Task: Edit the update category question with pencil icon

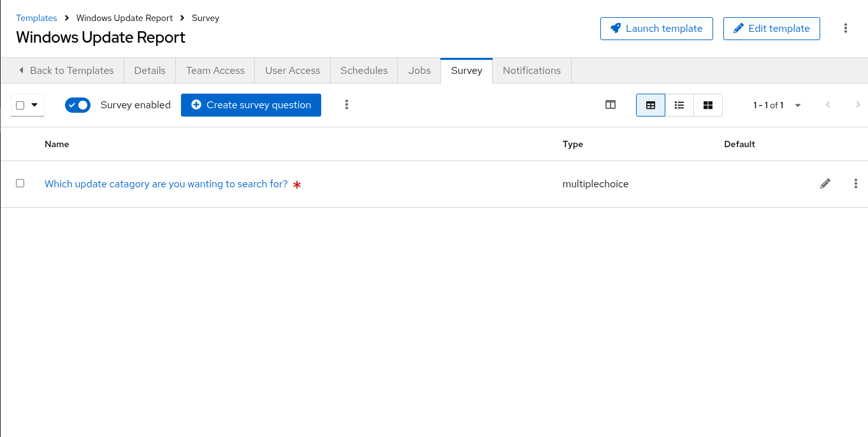Action: pyautogui.click(x=825, y=183)
